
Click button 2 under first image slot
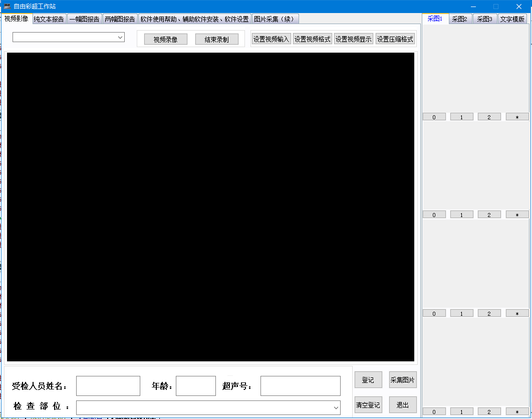point(489,117)
